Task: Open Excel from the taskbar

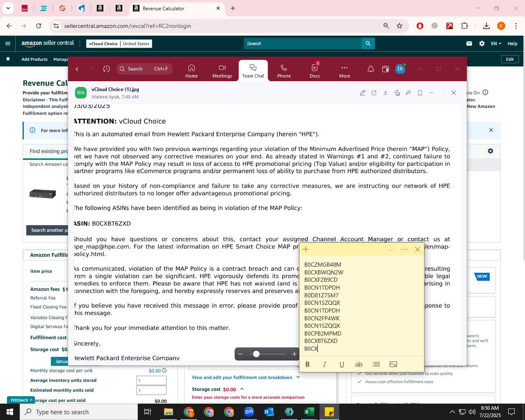Action: 309,412
